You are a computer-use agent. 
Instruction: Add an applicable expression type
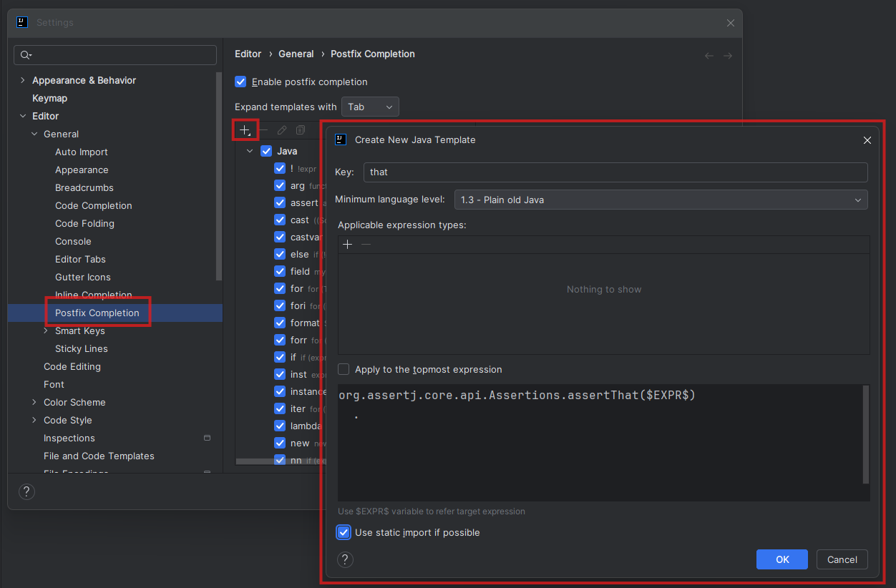pyautogui.click(x=348, y=245)
